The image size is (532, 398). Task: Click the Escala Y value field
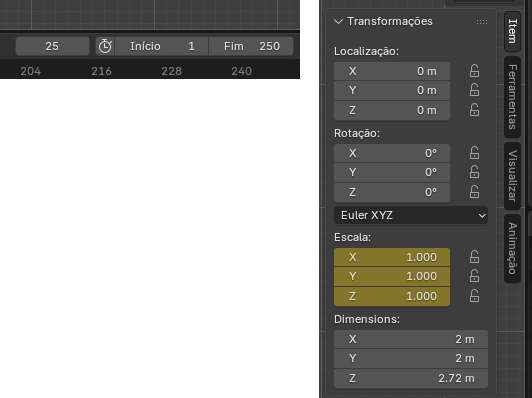392,276
